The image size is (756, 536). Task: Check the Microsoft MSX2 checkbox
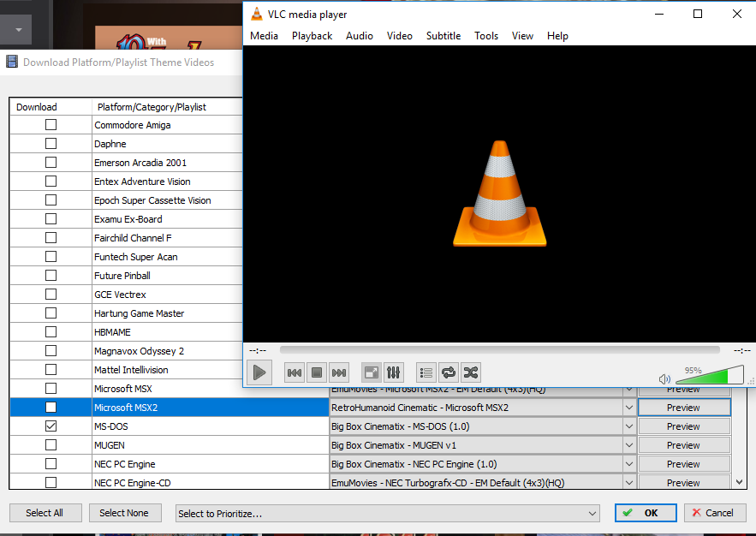51,408
